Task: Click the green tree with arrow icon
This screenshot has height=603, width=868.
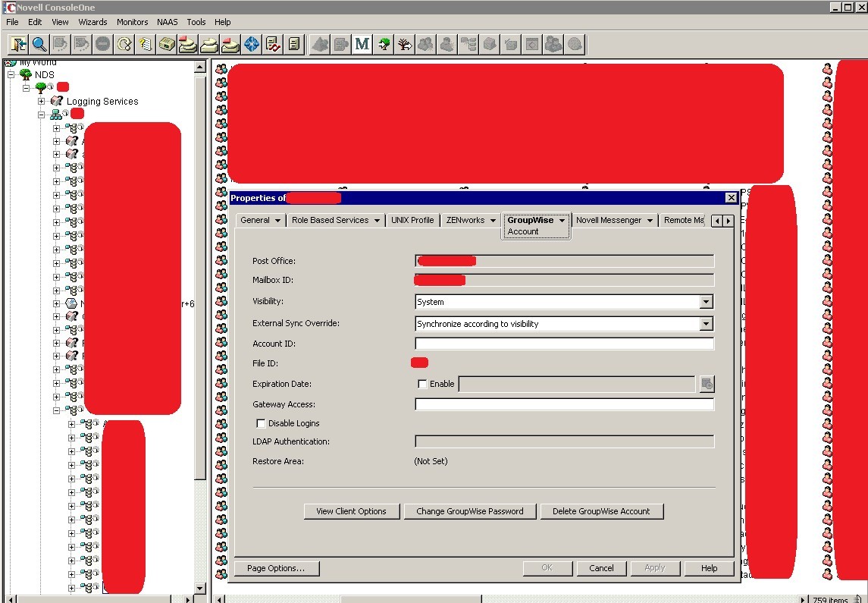Action: pos(384,44)
